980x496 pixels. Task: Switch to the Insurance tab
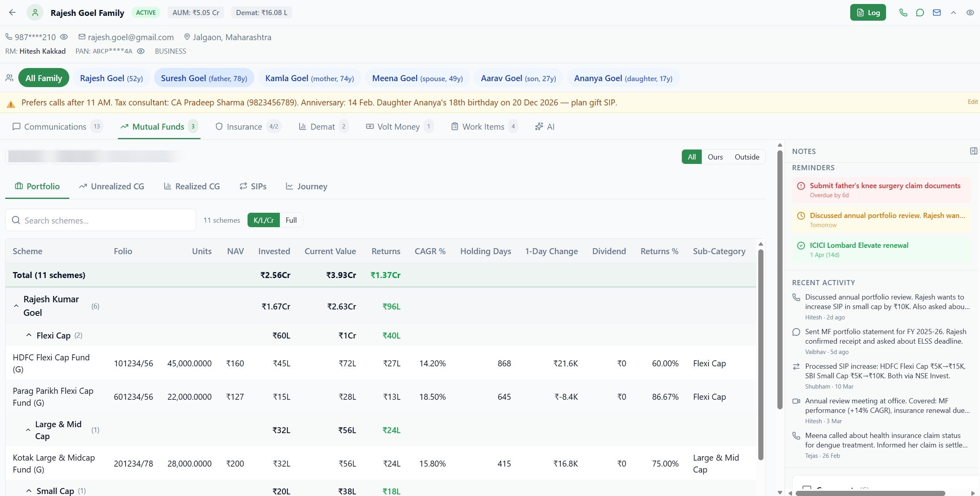[x=244, y=126]
